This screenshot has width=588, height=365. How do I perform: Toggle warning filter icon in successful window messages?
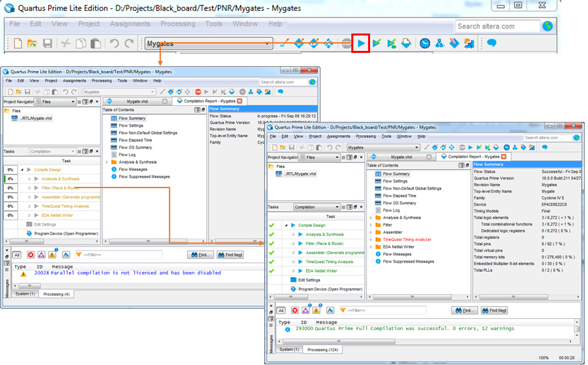316,310
